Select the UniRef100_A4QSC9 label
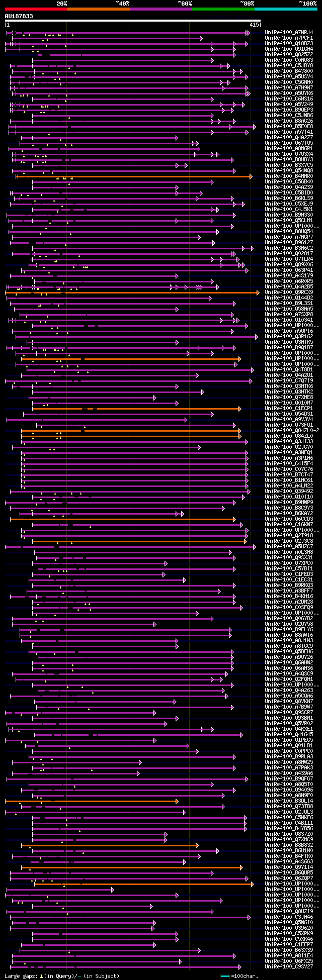Screen dimensions: 322x980 coord(289,674)
